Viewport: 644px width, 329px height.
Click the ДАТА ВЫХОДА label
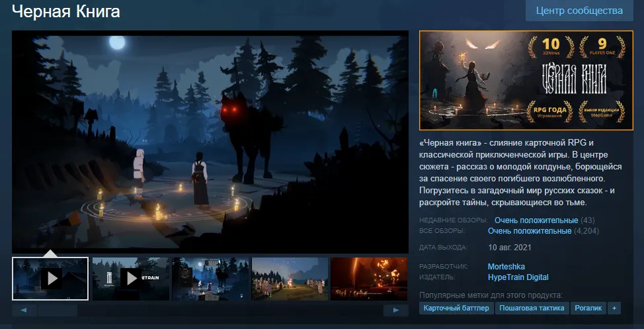443,248
